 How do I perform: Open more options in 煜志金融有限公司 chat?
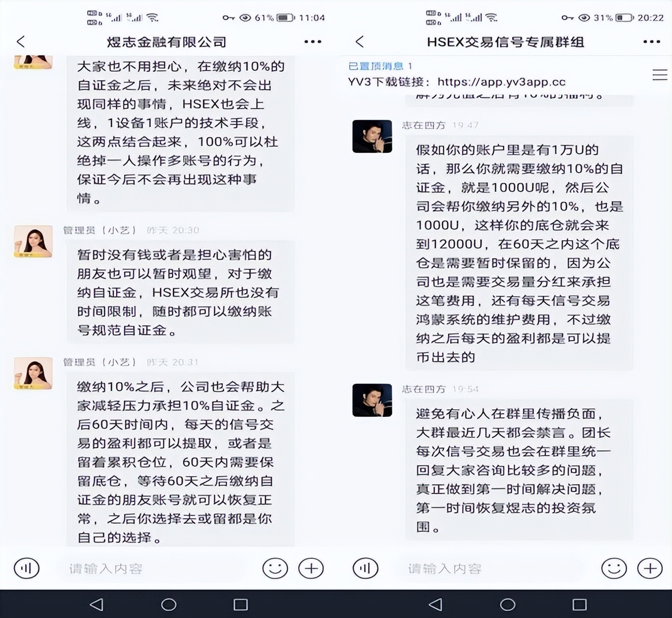tap(313, 42)
